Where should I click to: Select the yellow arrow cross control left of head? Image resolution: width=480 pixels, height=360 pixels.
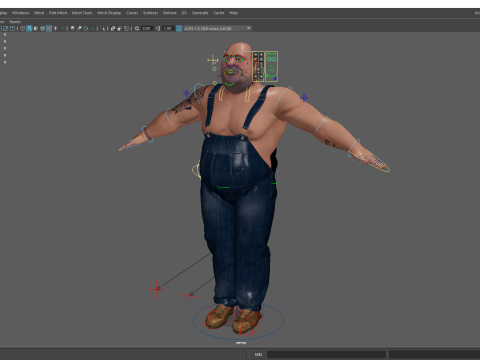click(x=212, y=60)
